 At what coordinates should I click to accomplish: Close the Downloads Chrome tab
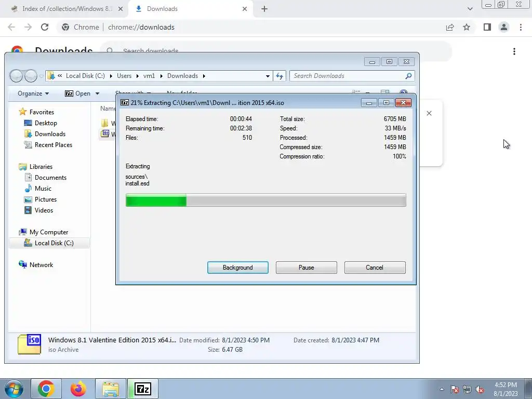tap(245, 9)
